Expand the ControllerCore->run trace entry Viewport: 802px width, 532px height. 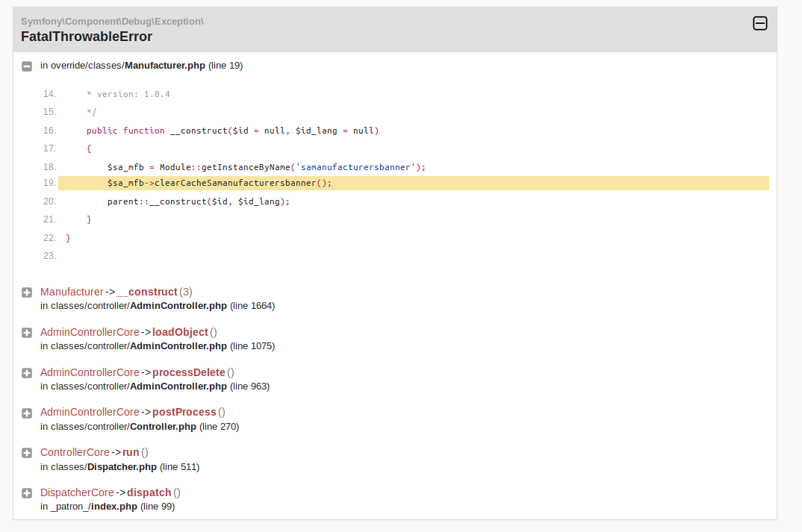27,453
